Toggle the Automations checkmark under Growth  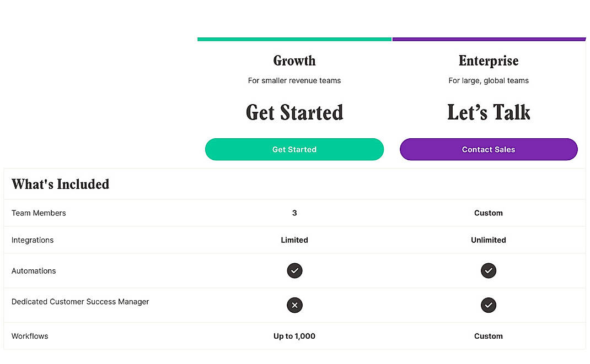click(x=294, y=270)
